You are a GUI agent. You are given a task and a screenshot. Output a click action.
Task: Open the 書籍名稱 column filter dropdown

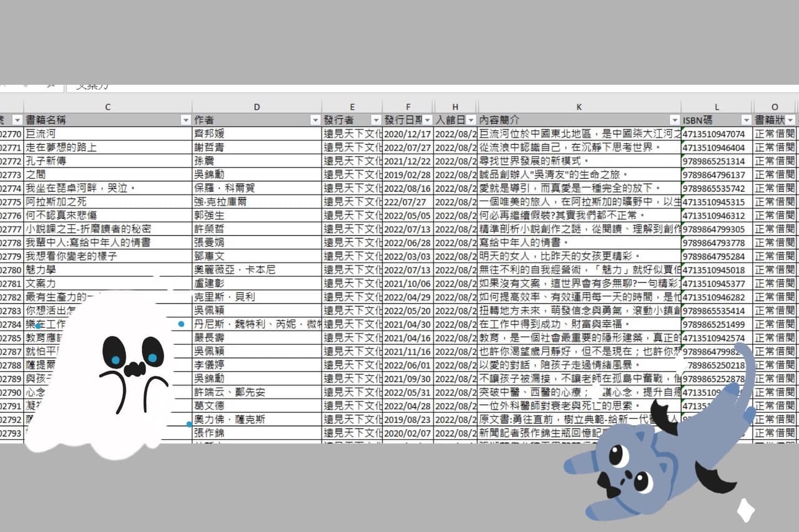click(x=185, y=120)
